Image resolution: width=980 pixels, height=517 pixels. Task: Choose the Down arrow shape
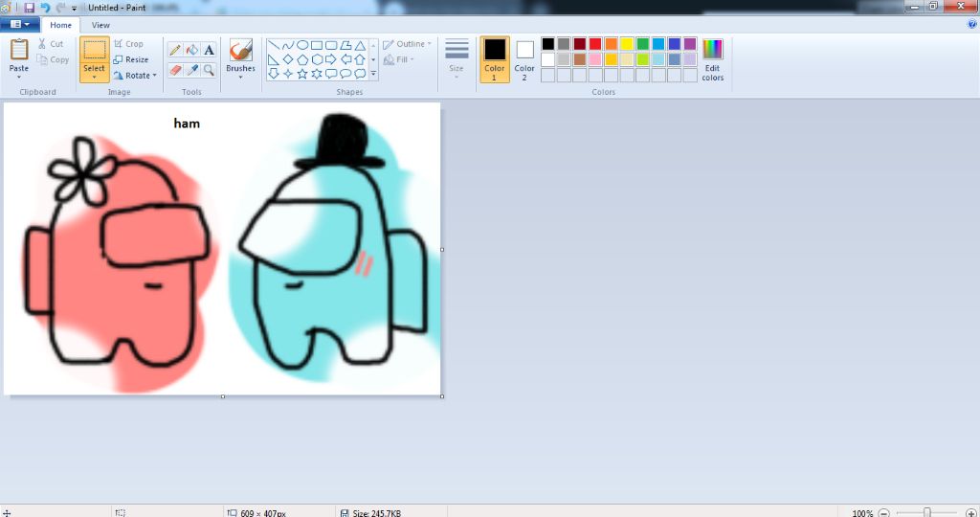coord(274,74)
